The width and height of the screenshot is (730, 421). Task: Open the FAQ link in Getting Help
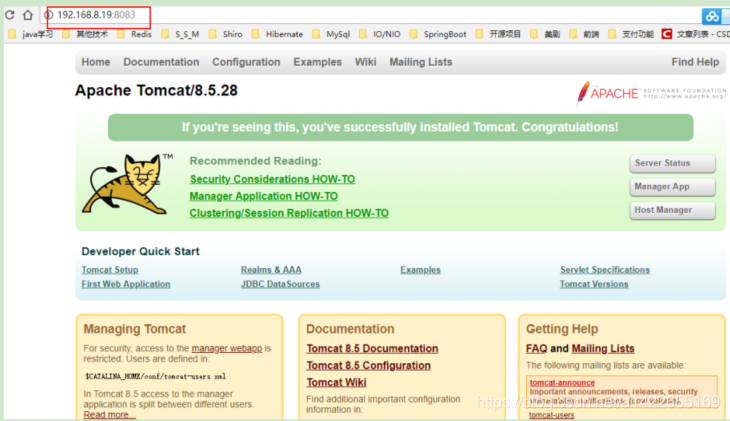(x=536, y=348)
